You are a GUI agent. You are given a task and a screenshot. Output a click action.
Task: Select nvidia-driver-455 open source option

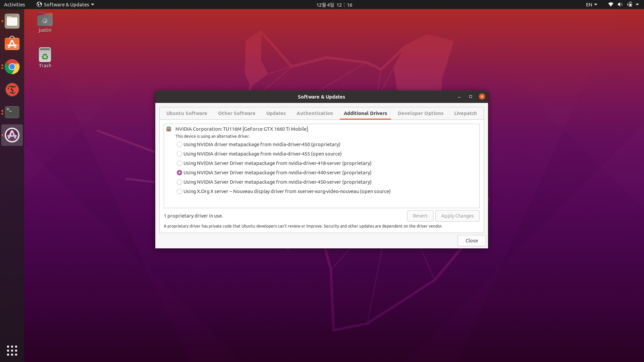click(x=179, y=154)
